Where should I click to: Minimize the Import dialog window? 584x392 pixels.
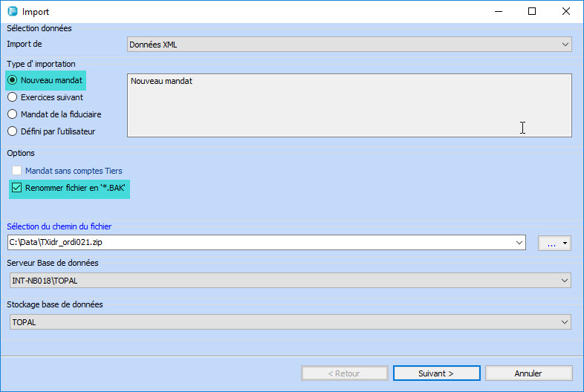(497, 12)
